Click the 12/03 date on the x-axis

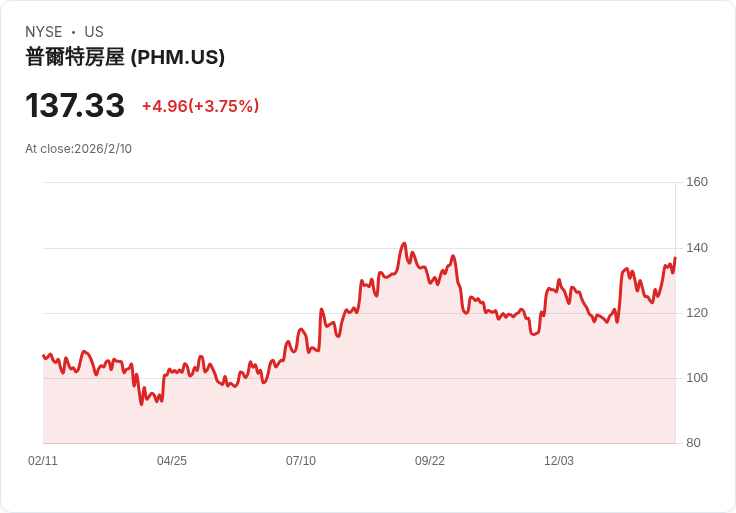(559, 461)
